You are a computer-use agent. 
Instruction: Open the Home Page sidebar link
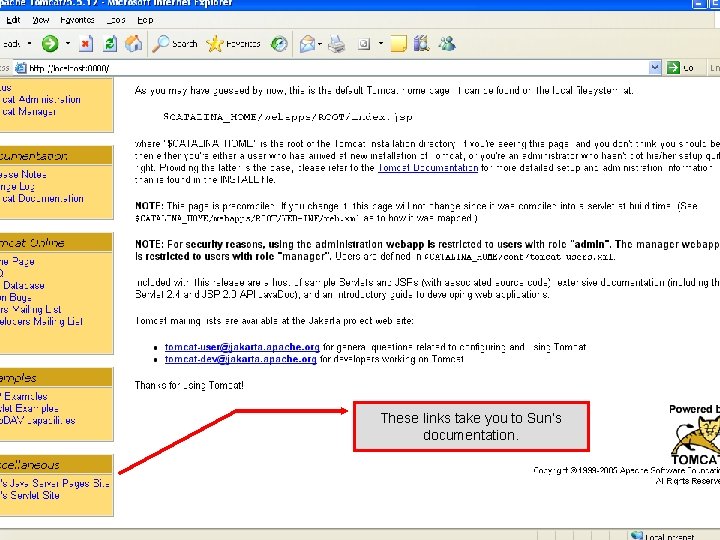pyautogui.click(x=17, y=261)
